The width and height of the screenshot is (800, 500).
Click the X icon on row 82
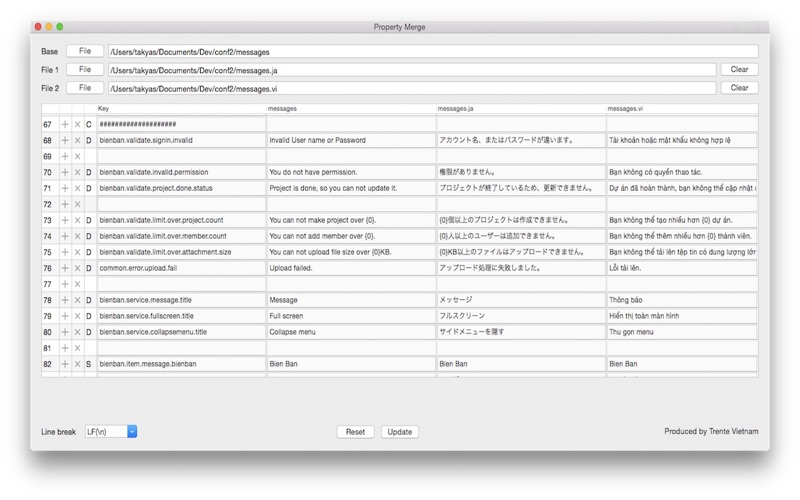(78, 364)
